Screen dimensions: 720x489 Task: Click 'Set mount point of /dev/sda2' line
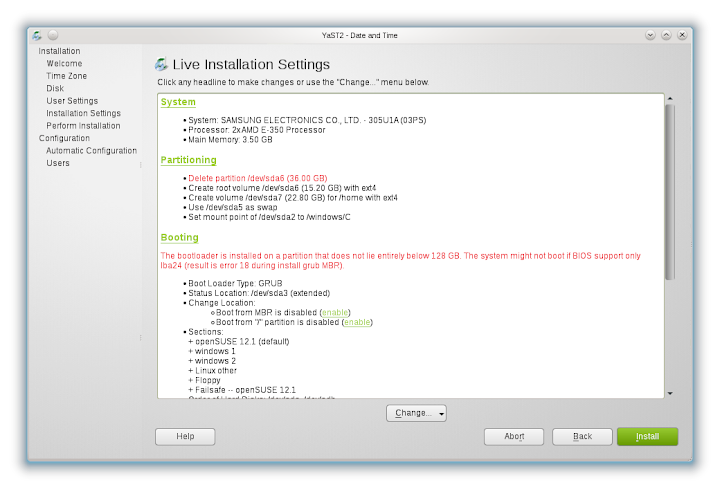coord(269,217)
